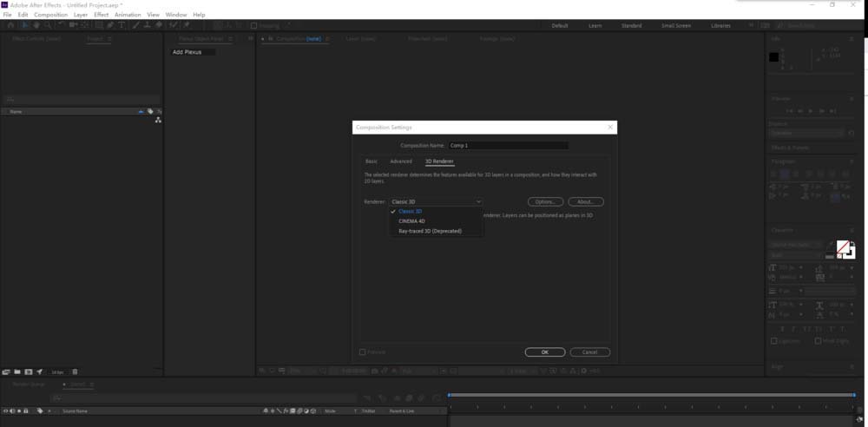Delete selected project item trash icon
Image resolution: width=868 pixels, height=427 pixels.
[75, 371]
